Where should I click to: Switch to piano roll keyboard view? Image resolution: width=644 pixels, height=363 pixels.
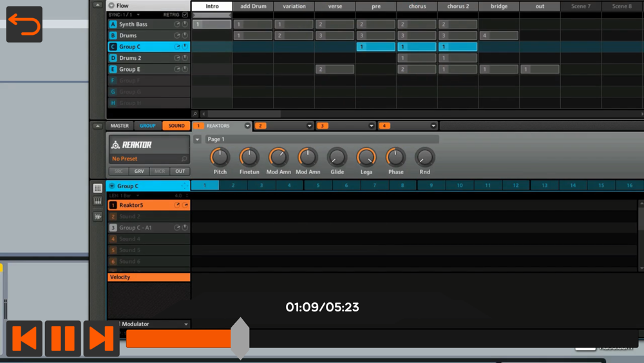(97, 202)
